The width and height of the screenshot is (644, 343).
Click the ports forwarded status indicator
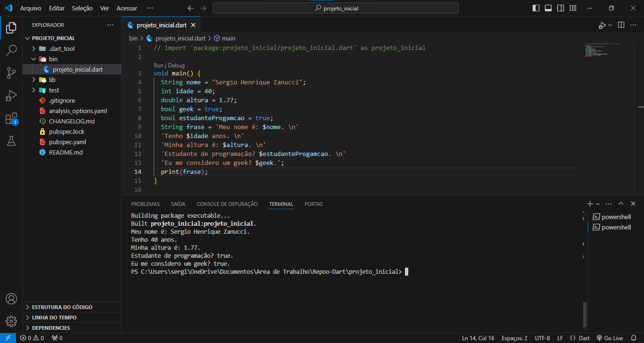point(57,338)
